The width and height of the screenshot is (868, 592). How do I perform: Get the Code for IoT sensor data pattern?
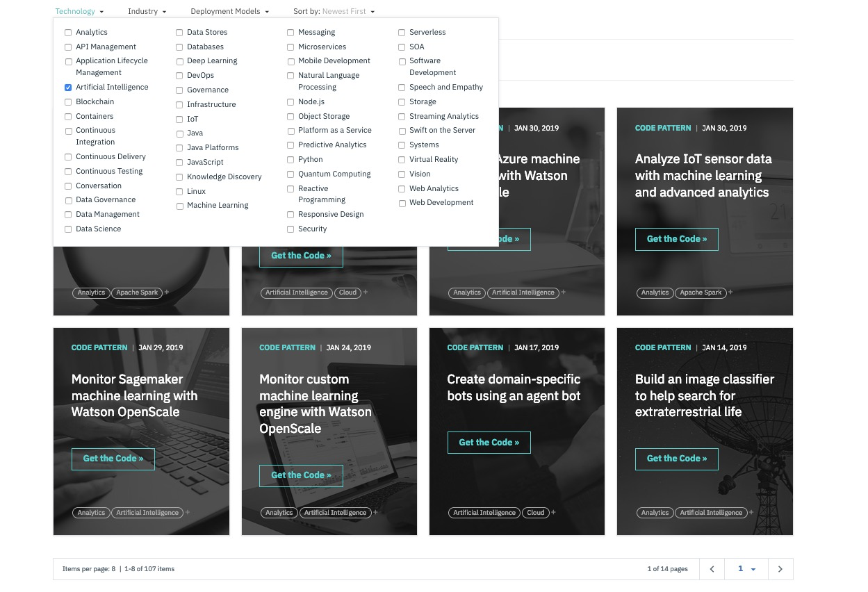pyautogui.click(x=677, y=239)
